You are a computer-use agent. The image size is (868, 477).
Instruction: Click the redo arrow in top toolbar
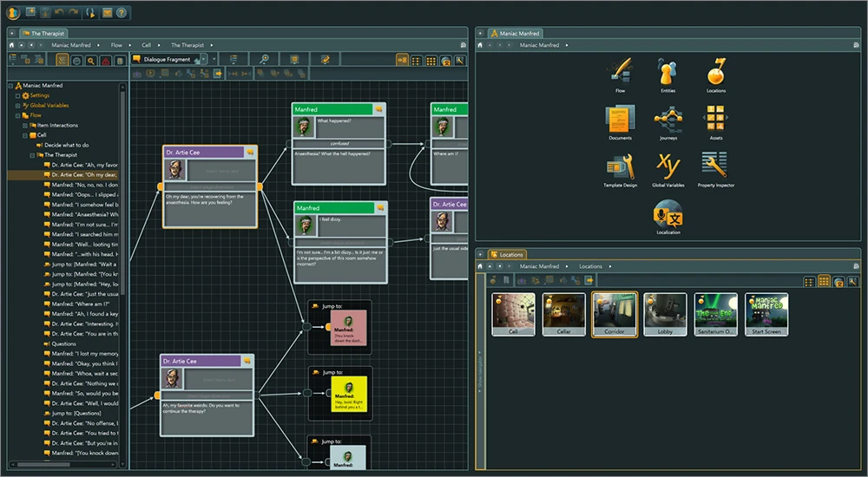click(73, 12)
